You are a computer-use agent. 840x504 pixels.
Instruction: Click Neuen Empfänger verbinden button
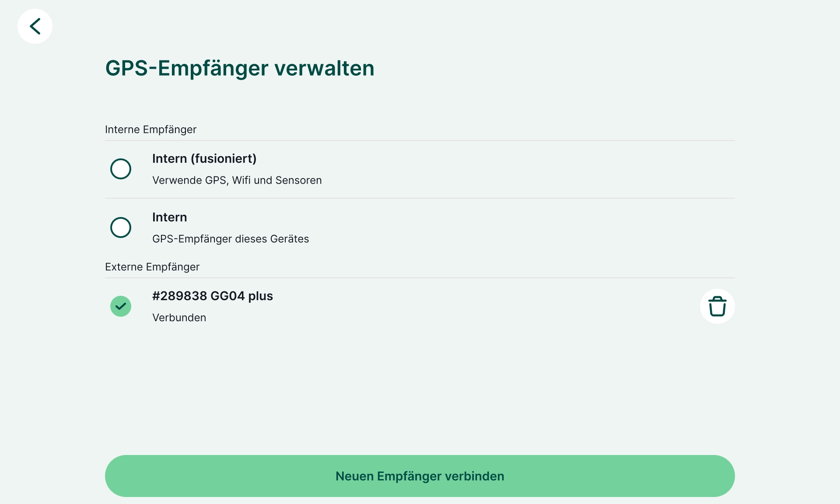coord(420,476)
